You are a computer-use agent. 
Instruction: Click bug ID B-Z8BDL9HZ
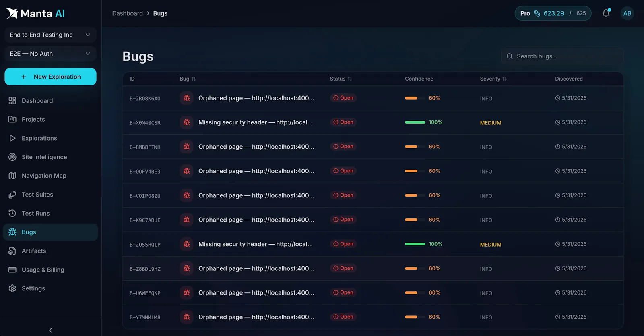[x=145, y=269]
